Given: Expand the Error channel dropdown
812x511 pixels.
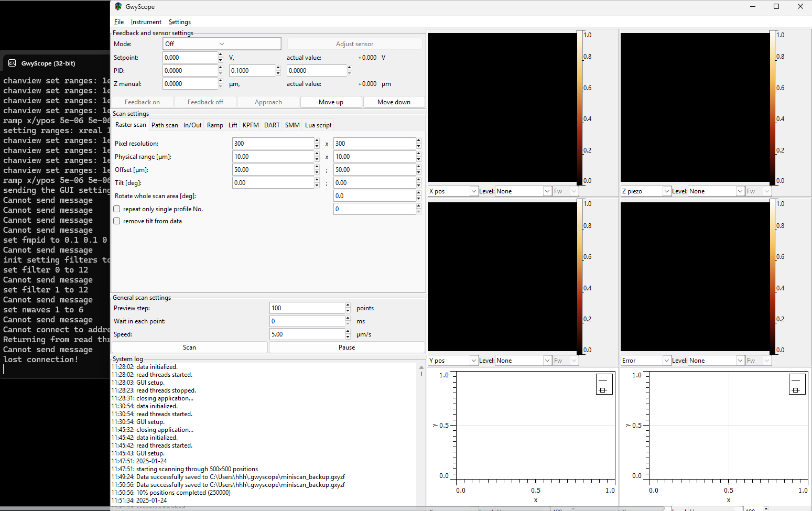Looking at the screenshot, I should click(x=645, y=361).
